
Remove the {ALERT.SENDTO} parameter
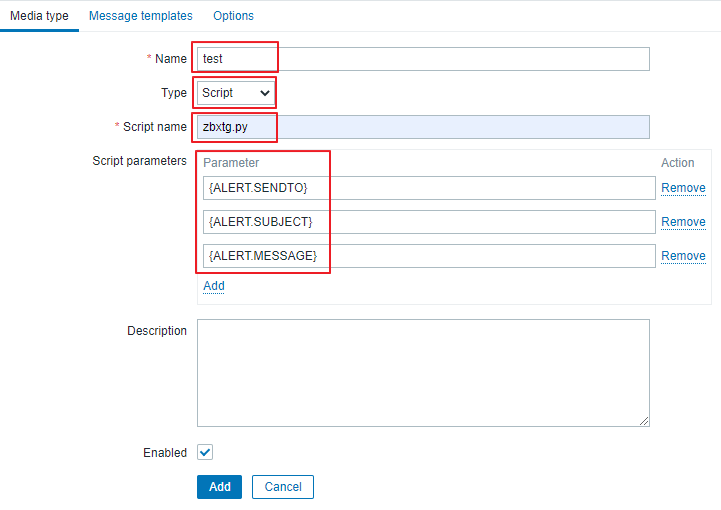pos(683,188)
